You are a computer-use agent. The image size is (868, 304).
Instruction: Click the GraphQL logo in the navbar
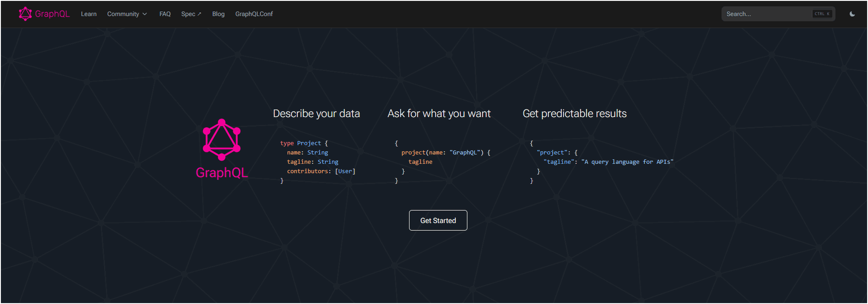44,14
